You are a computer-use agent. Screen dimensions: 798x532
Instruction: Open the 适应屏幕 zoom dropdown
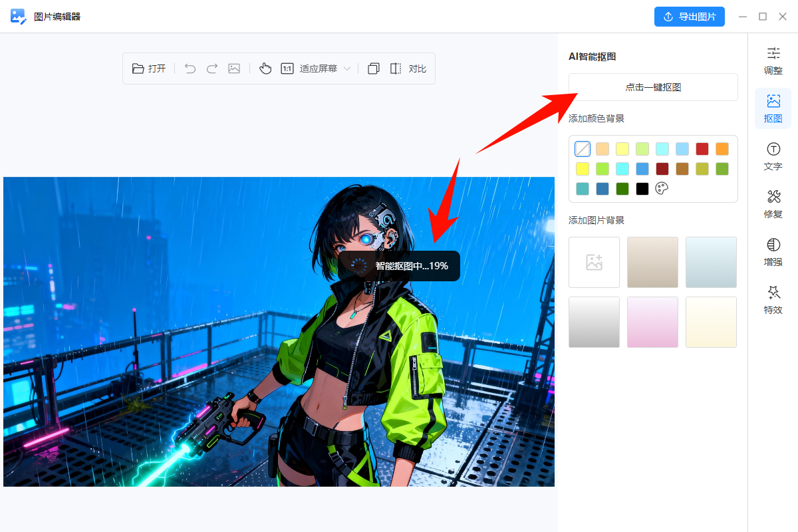325,68
